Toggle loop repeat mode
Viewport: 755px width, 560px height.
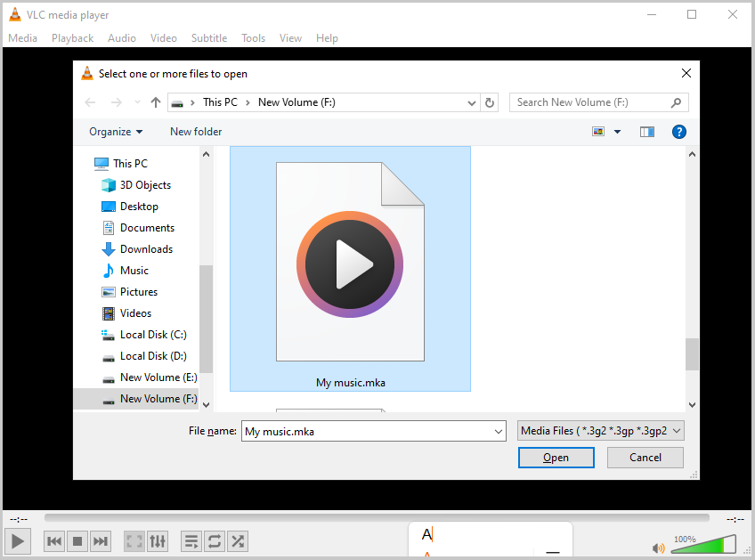click(x=215, y=541)
